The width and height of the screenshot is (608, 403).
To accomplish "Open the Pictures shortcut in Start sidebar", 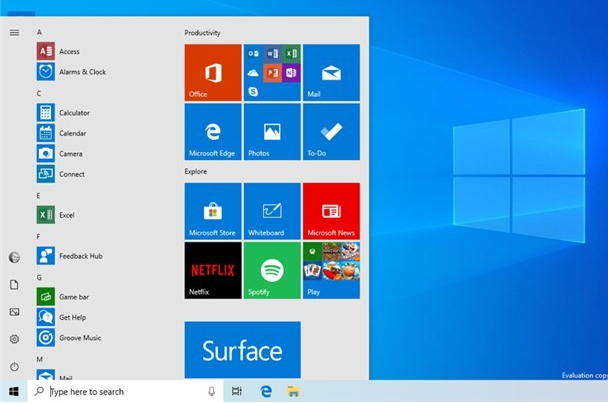I will point(14,312).
